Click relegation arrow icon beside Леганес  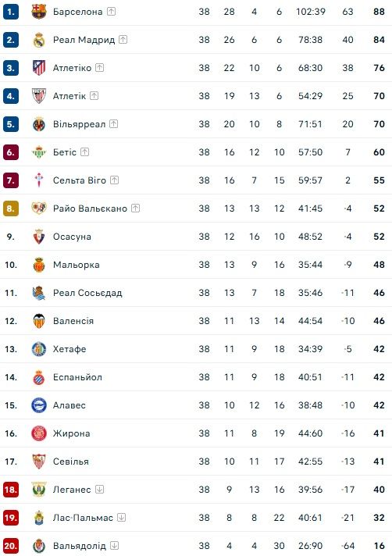(x=100, y=490)
